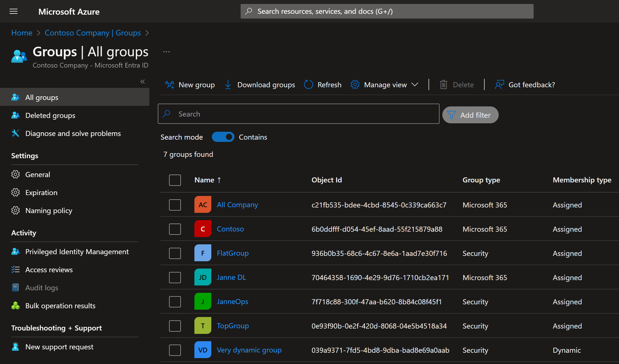The height and width of the screenshot is (364, 619).
Task: Click the General settings gear icon
Action: pyautogui.click(x=15, y=175)
